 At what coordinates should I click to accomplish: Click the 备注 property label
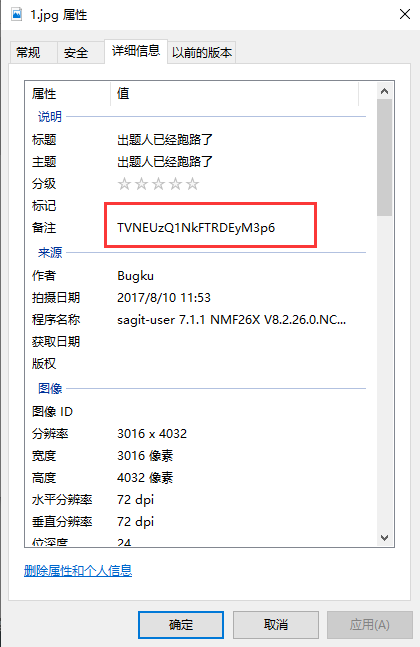44,228
